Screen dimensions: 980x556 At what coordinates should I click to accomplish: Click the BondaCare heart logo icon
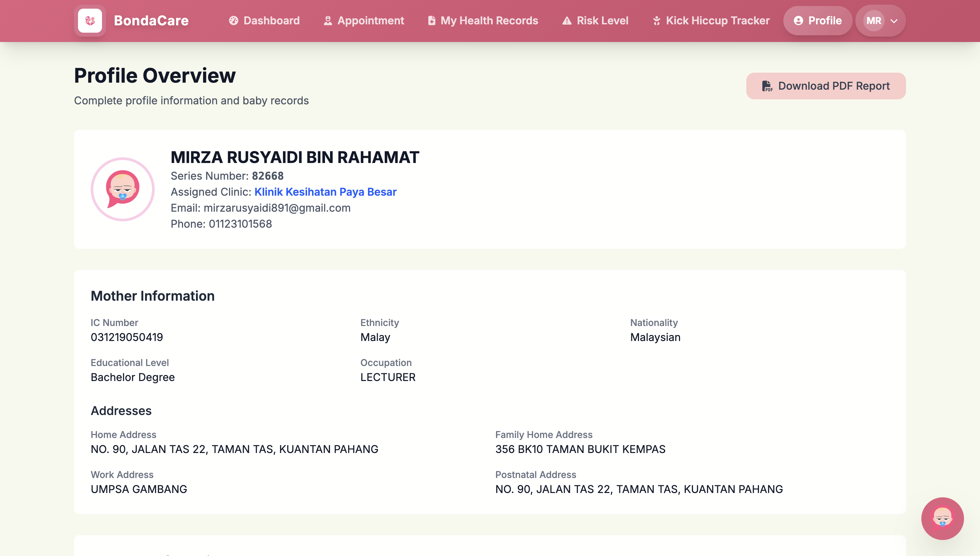click(90, 21)
